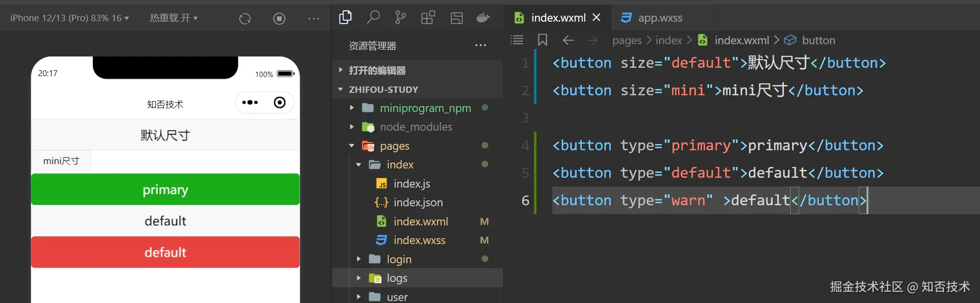Image resolution: width=980 pixels, height=303 pixels.
Task: Open the 热重载 开 hot reload dropdown
Action: click(x=174, y=18)
